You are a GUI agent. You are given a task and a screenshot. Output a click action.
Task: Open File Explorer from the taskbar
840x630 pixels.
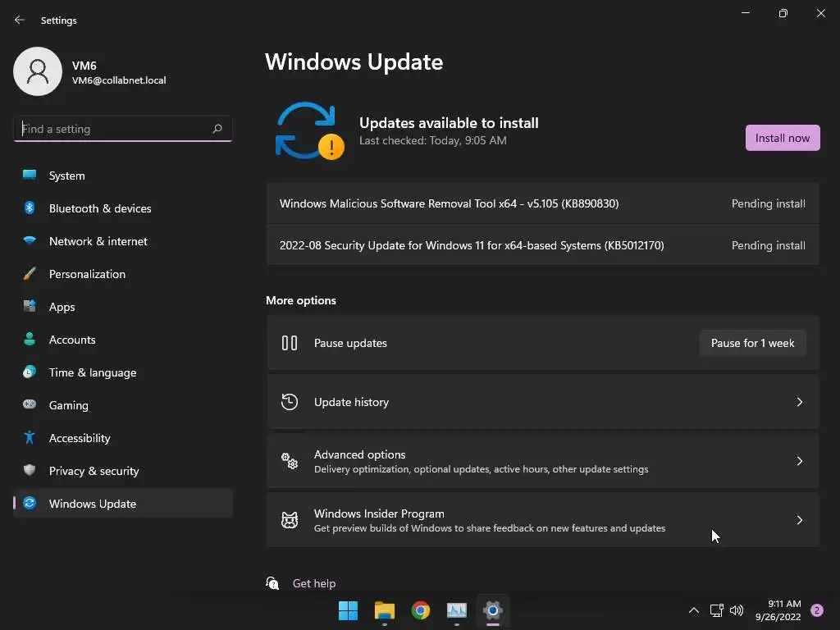pyautogui.click(x=384, y=610)
